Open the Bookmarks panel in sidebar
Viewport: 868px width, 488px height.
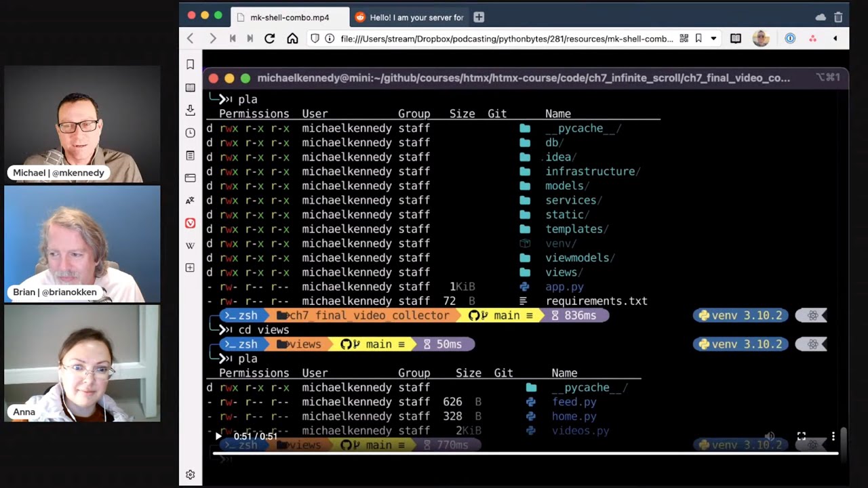(x=191, y=64)
